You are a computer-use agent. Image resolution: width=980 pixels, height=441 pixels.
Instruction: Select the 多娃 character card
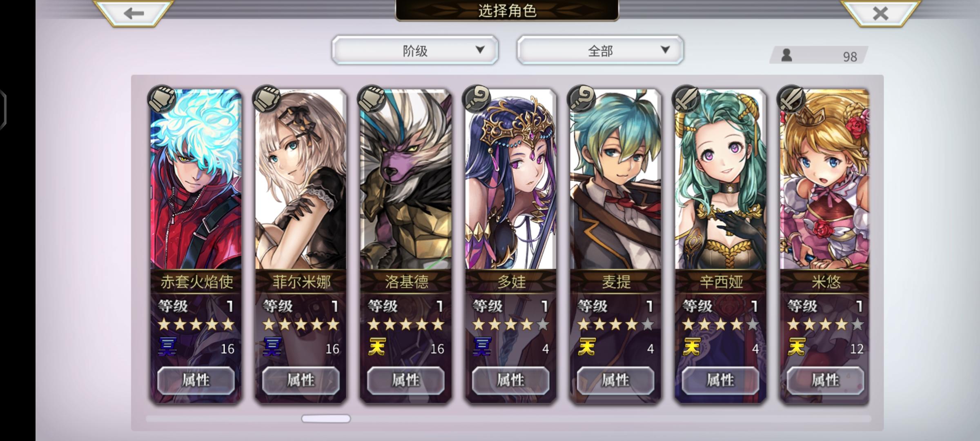(x=511, y=245)
